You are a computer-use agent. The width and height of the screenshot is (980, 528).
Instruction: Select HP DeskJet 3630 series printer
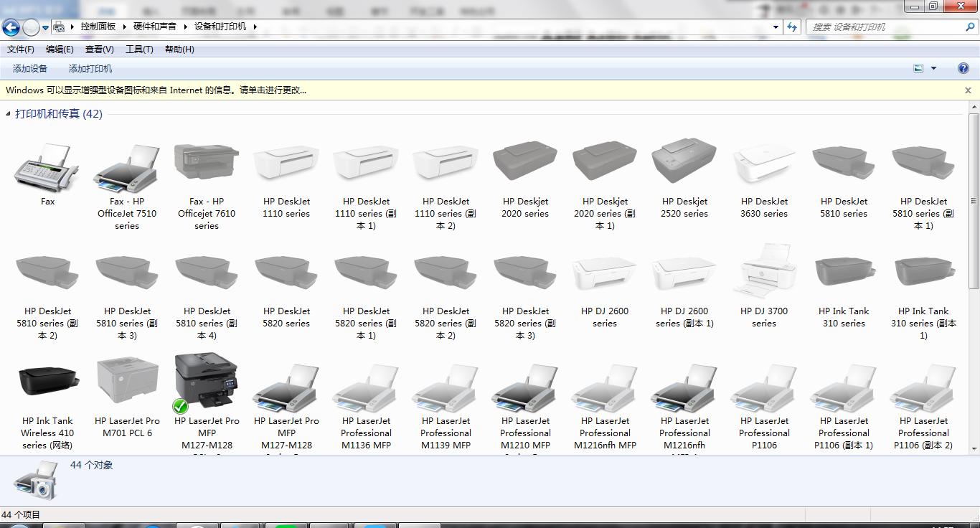[x=764, y=163]
